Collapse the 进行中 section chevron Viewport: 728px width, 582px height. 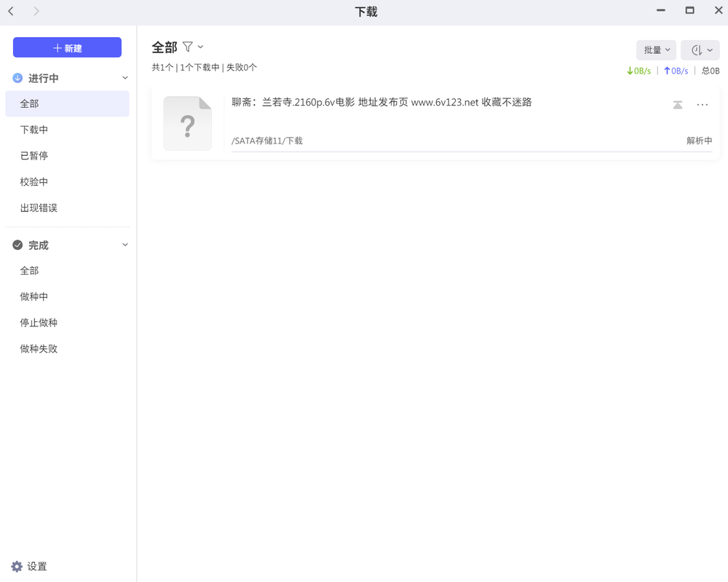pos(124,78)
